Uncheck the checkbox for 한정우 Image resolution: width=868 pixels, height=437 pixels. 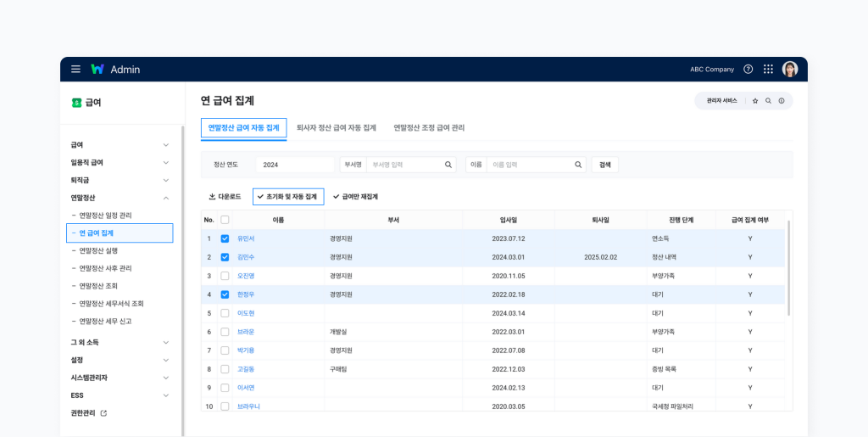pyautogui.click(x=225, y=294)
